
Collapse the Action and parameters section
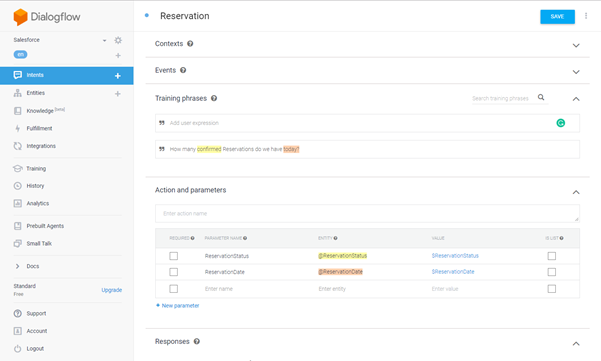[x=576, y=192]
